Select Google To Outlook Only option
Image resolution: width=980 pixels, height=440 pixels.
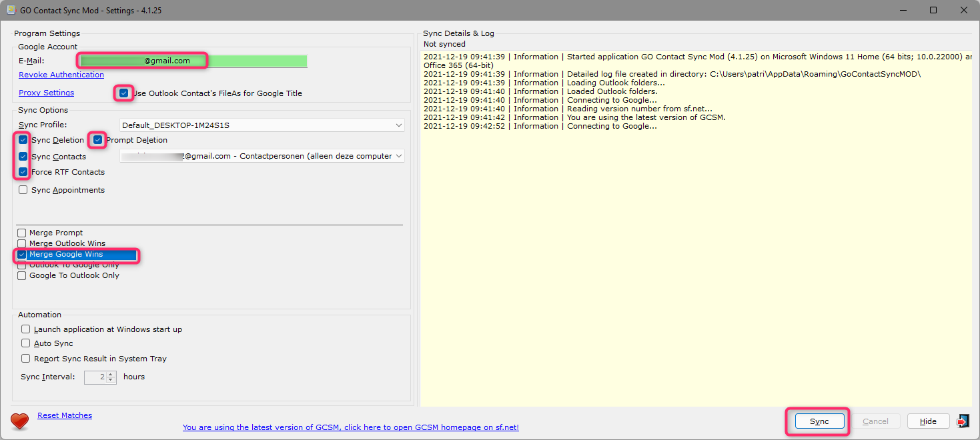[x=22, y=275]
